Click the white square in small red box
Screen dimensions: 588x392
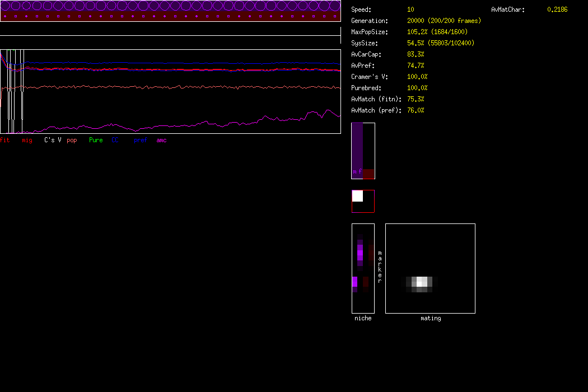click(x=357, y=196)
